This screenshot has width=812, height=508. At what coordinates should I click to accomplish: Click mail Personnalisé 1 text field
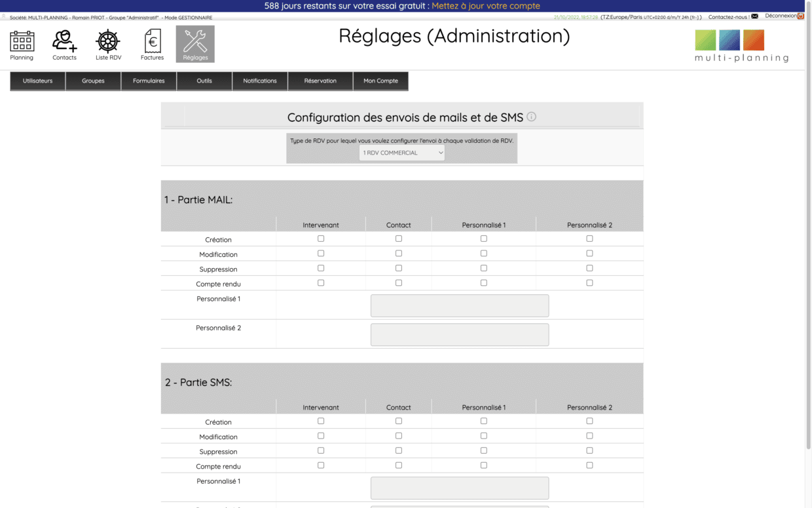pos(460,305)
